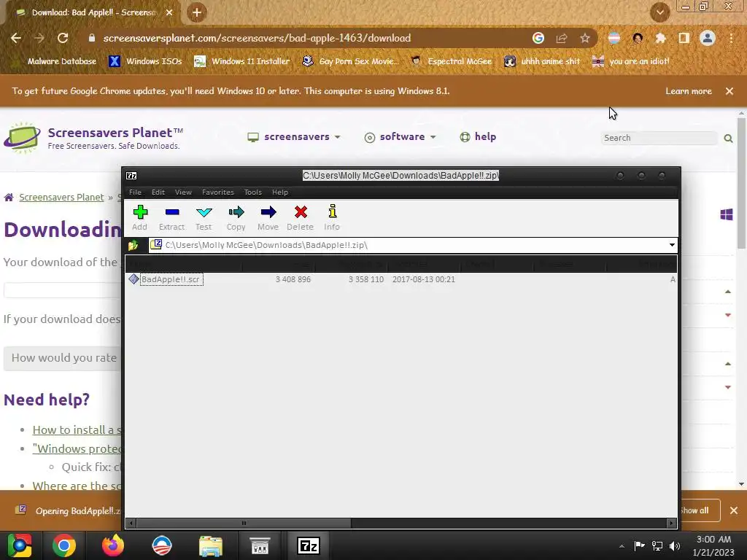Go back in Chrome
Viewport: 747px width, 560px height.
[x=16, y=38]
